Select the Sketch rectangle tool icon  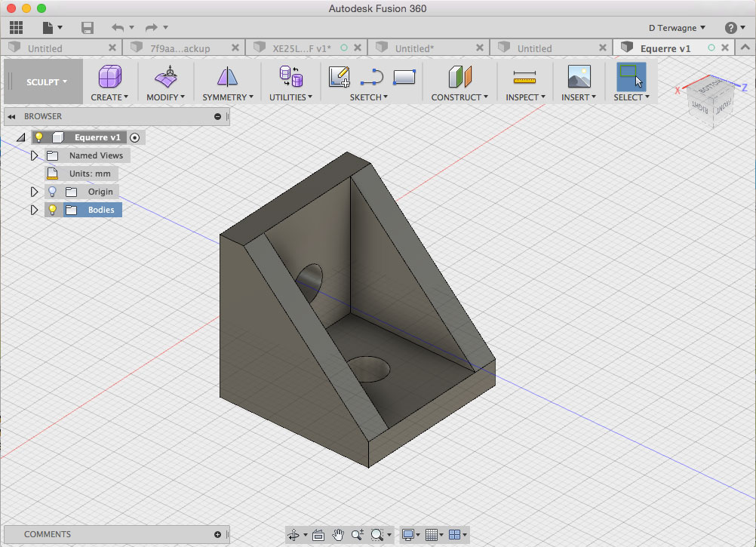(x=404, y=77)
